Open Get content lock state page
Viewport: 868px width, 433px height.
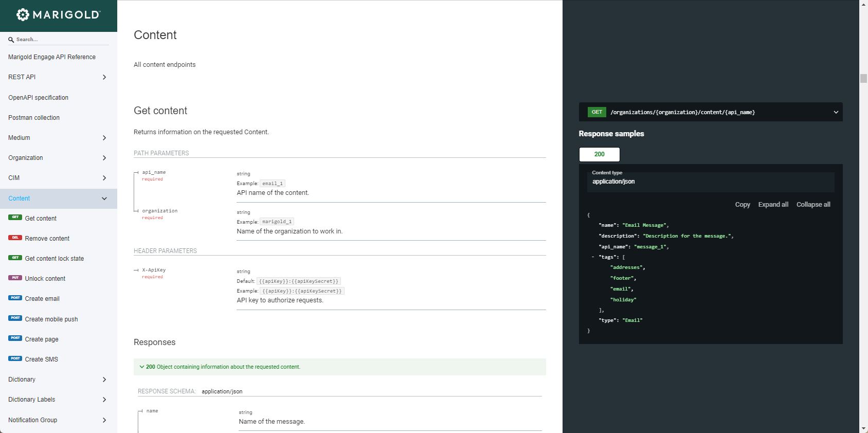coord(54,259)
